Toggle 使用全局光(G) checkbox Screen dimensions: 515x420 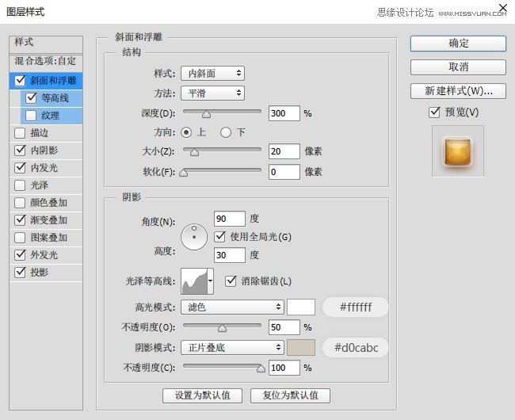(219, 237)
